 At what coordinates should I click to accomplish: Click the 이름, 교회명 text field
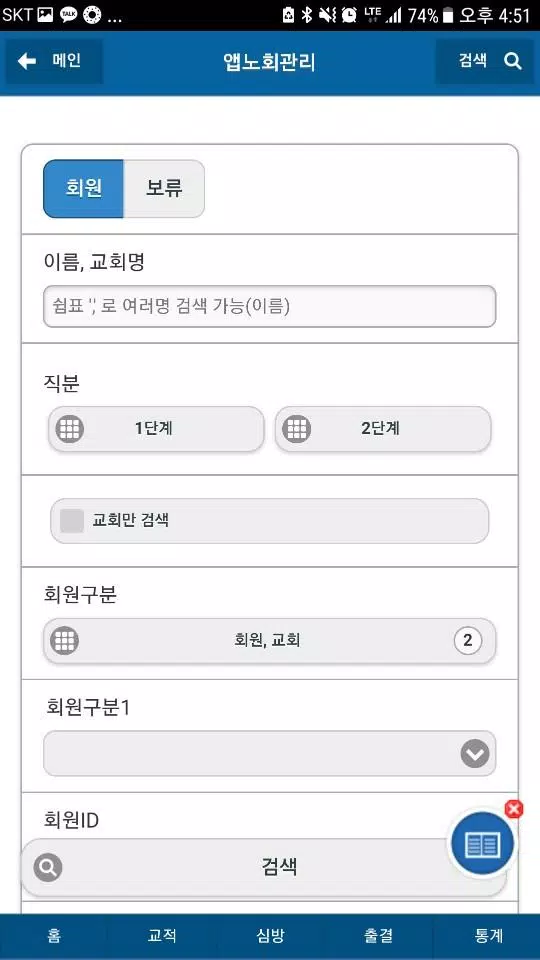point(269,306)
